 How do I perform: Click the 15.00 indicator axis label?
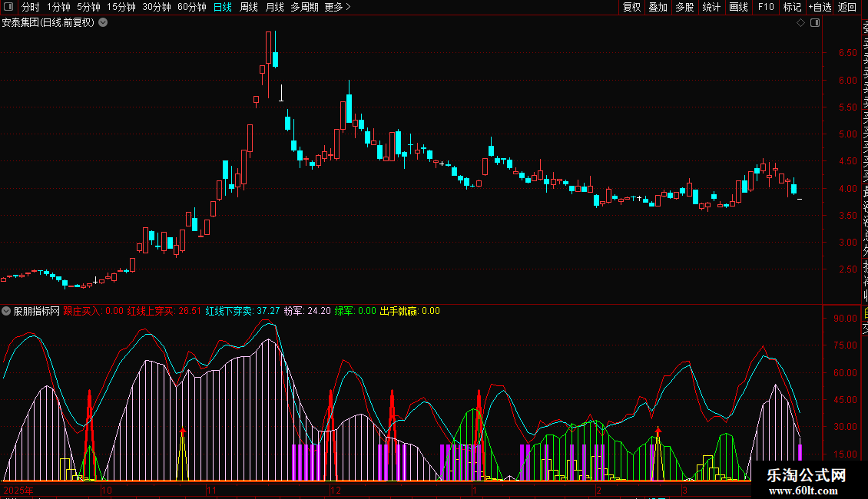845,454
